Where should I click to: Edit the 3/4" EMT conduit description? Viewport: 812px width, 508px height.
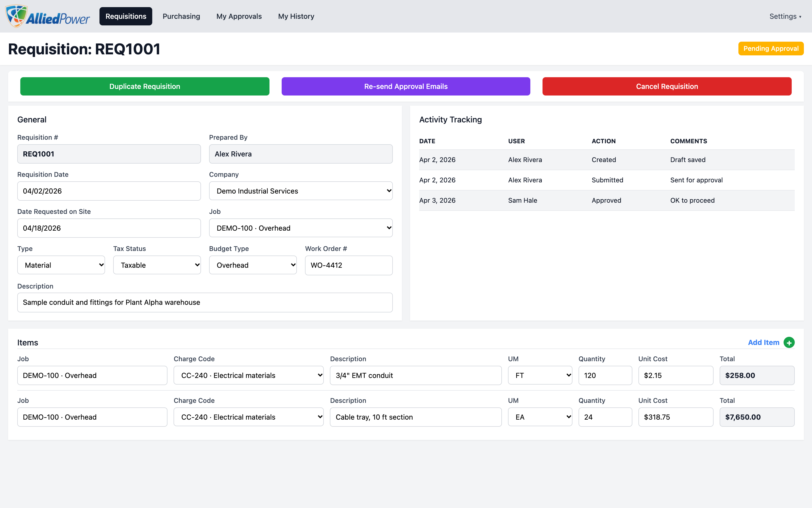[x=416, y=375]
